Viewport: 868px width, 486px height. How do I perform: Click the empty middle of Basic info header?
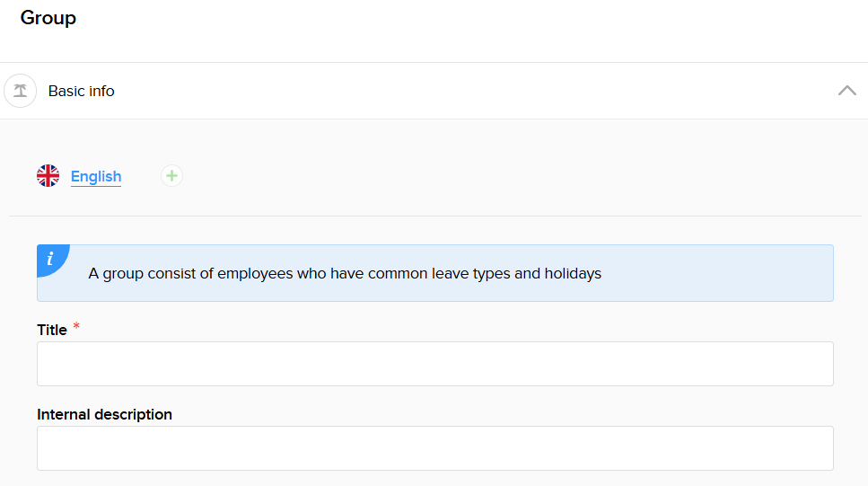449,91
